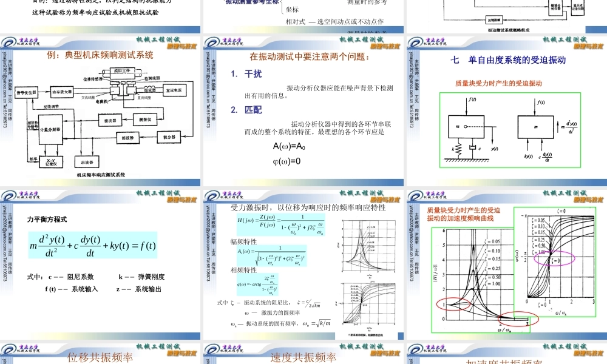607x364 pixels.
Task: Click the H(jω) transfer function formula
Action: coord(281,224)
